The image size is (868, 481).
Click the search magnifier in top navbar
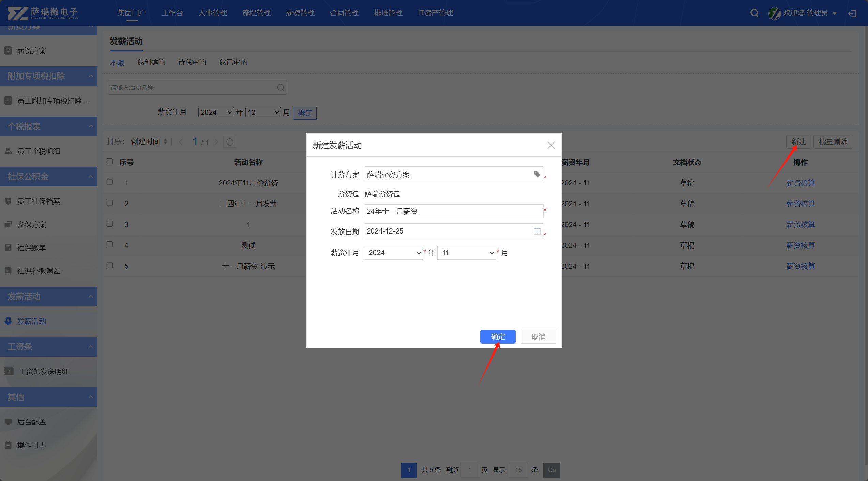point(754,13)
